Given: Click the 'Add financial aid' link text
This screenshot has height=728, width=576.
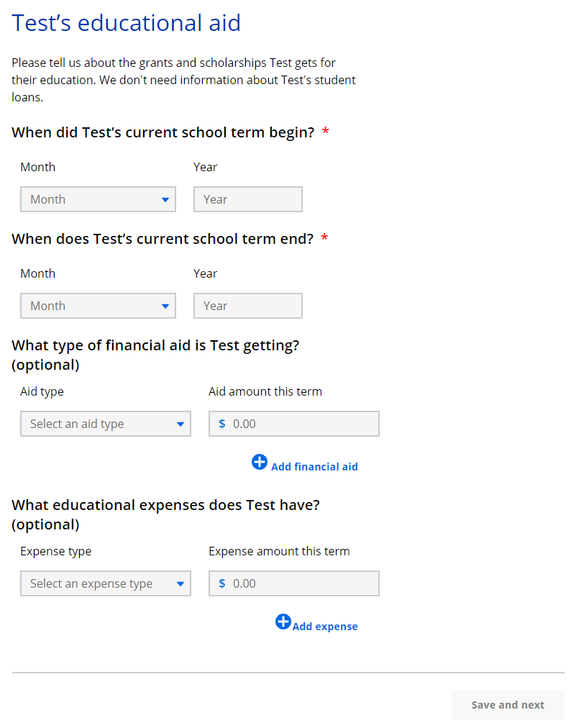Looking at the screenshot, I should coord(314,467).
